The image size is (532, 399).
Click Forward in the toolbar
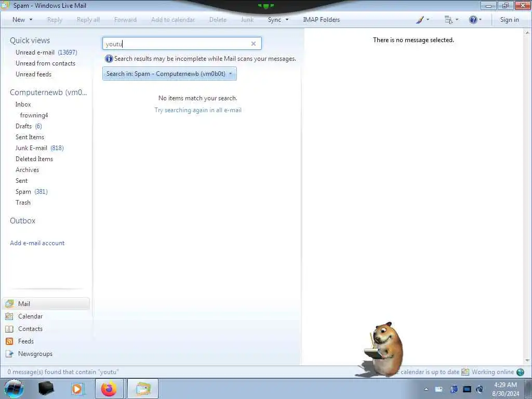tap(125, 20)
